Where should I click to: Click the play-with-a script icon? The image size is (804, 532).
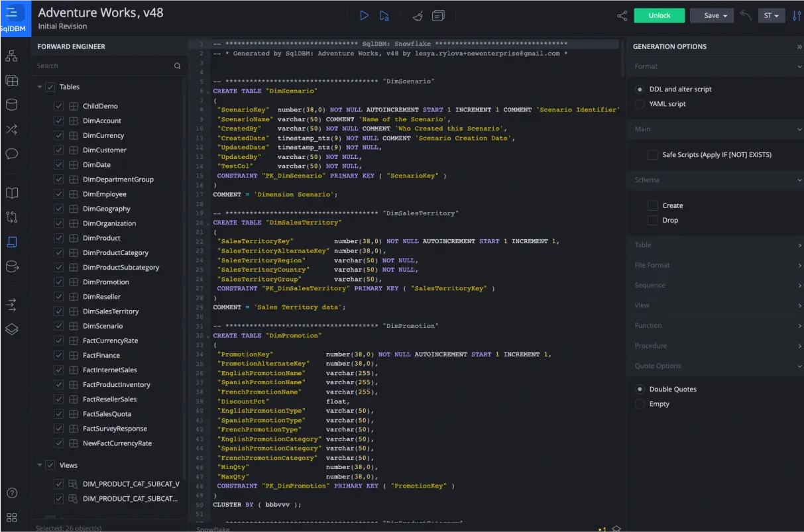pos(384,15)
